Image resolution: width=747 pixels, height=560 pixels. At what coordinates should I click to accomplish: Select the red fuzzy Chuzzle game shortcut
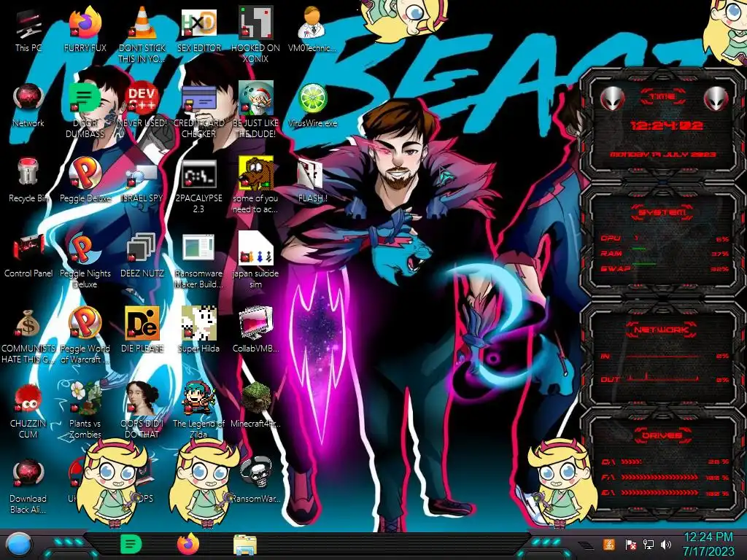pos(28,411)
